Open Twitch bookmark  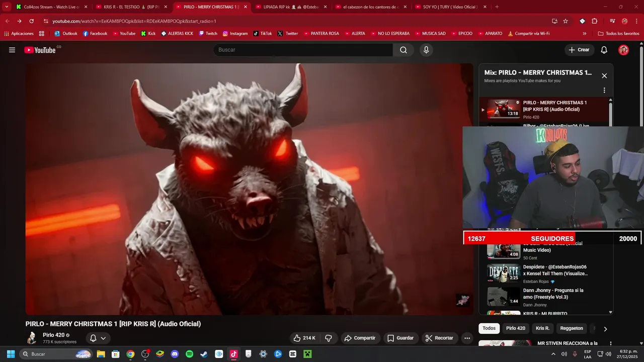click(208, 34)
